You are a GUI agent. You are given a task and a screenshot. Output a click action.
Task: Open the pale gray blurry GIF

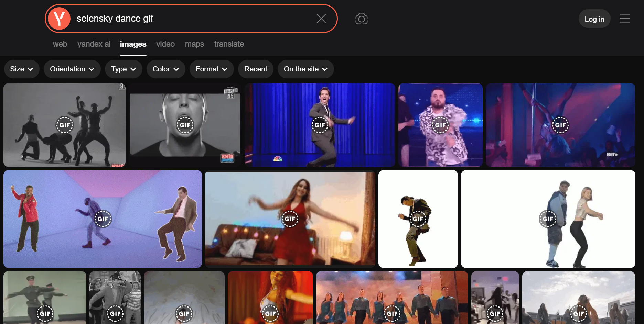pyautogui.click(x=184, y=298)
